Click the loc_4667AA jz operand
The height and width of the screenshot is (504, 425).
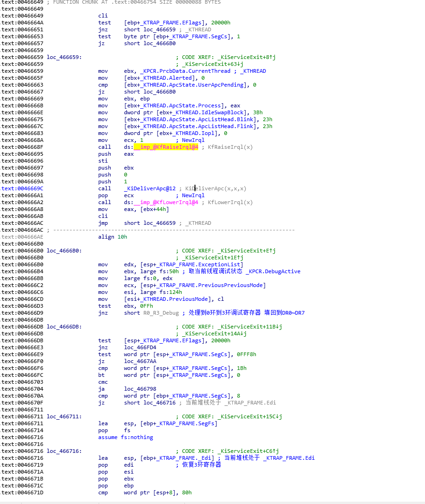coord(140,361)
